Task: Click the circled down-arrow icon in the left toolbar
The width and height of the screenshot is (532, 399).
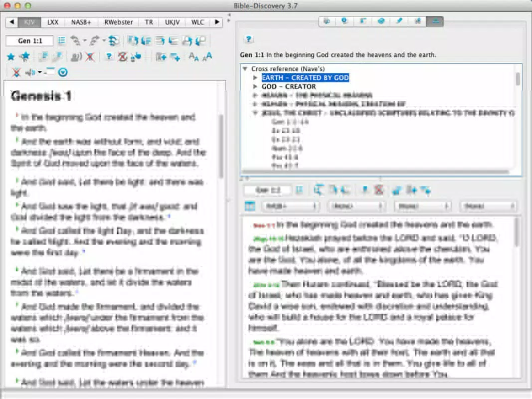Action: tap(63, 72)
